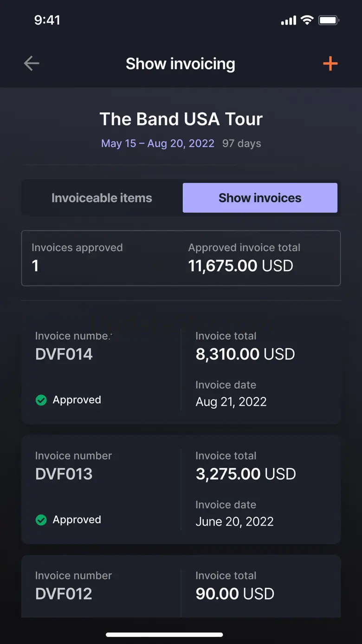Tap the cellular signal bars icon
Viewport: 362px width, 644px height.
pos(288,20)
